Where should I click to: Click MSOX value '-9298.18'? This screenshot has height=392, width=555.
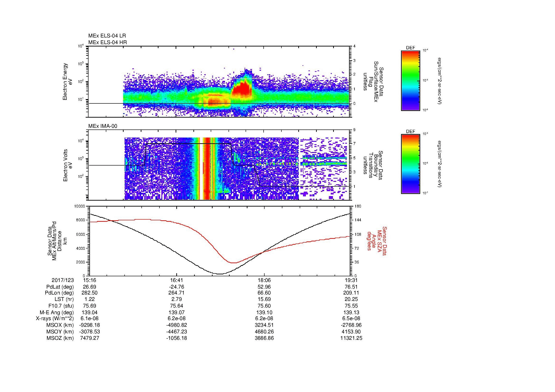pyautogui.click(x=90, y=325)
